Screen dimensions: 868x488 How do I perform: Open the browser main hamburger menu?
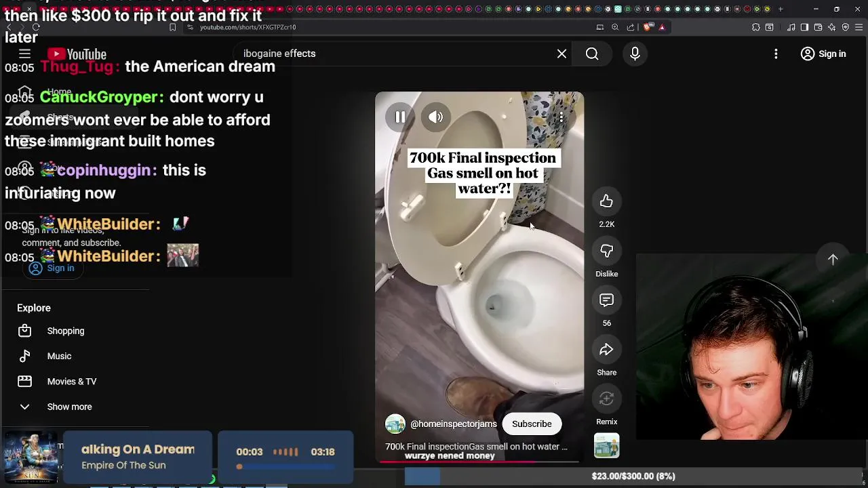click(859, 27)
